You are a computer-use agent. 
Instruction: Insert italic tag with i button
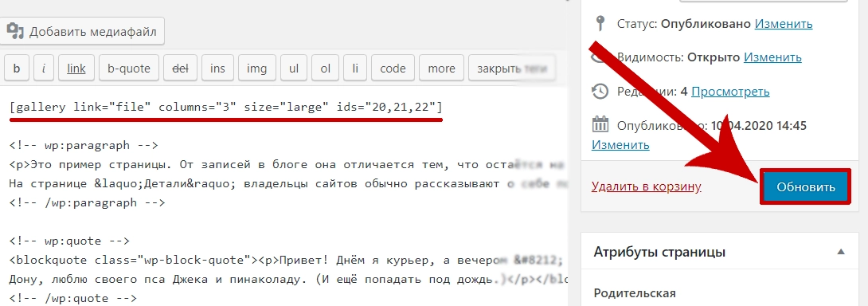tap(44, 69)
